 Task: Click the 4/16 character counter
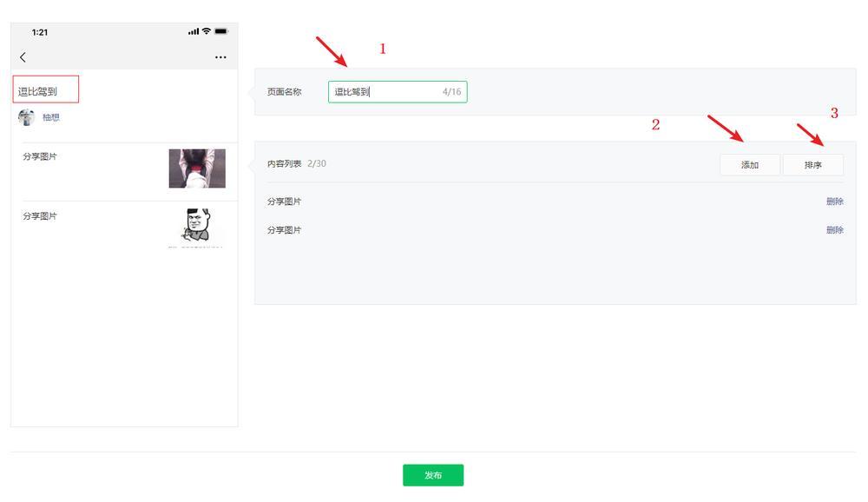click(451, 92)
